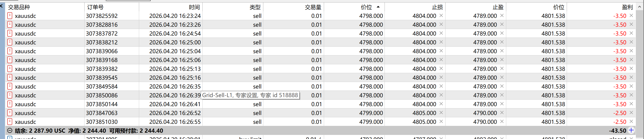
Task: Click the sell position icon of order 3073838212
Action: 10,42
